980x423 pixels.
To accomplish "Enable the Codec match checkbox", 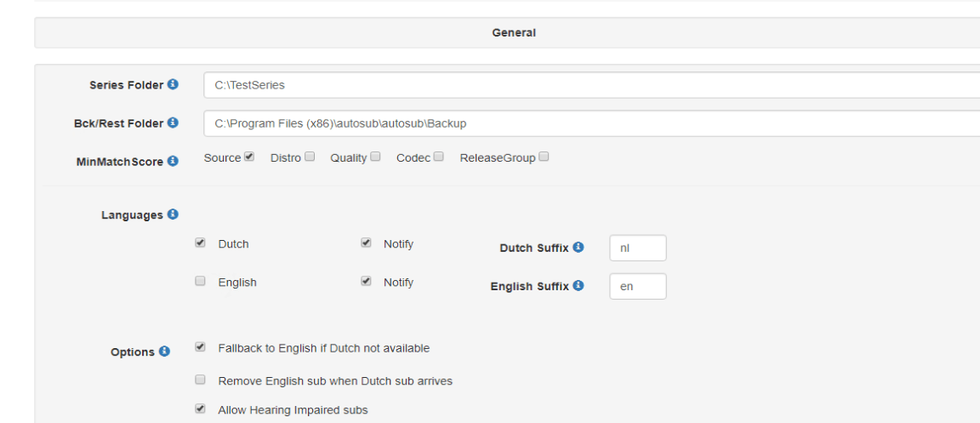I will click(x=438, y=157).
